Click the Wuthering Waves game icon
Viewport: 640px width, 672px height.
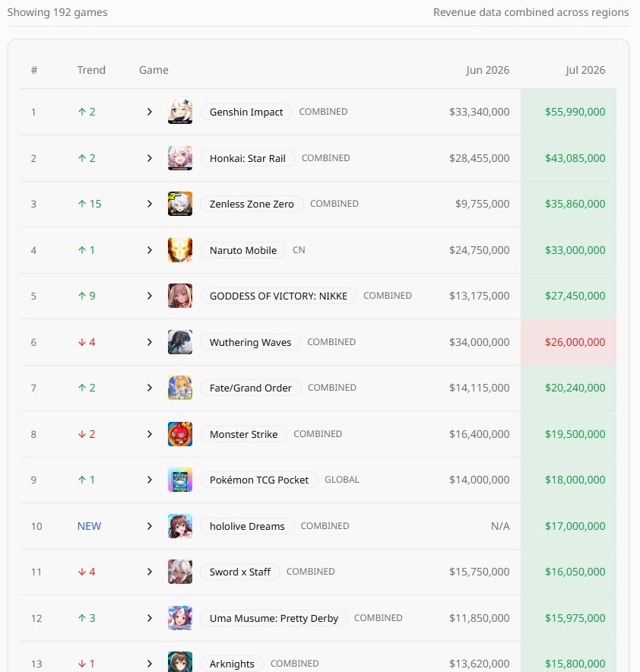180,342
